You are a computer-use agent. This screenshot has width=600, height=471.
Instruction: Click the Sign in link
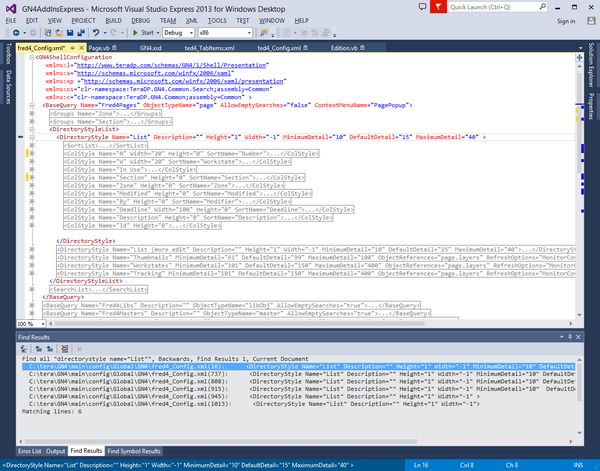click(x=566, y=21)
